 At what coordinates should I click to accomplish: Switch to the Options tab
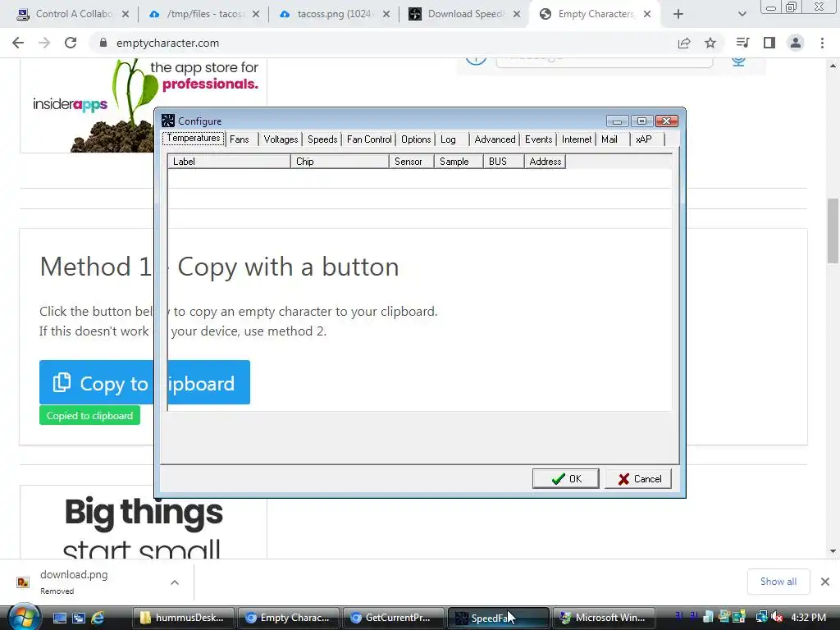416,139
